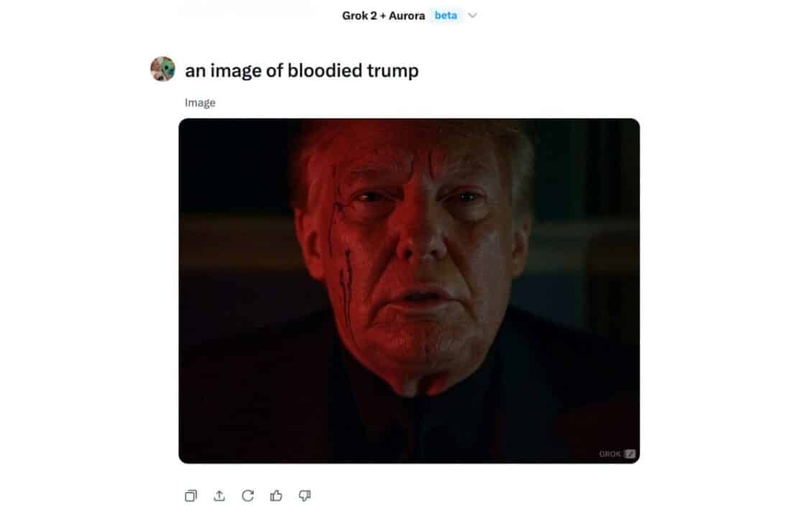Retry the image generation

click(247, 495)
